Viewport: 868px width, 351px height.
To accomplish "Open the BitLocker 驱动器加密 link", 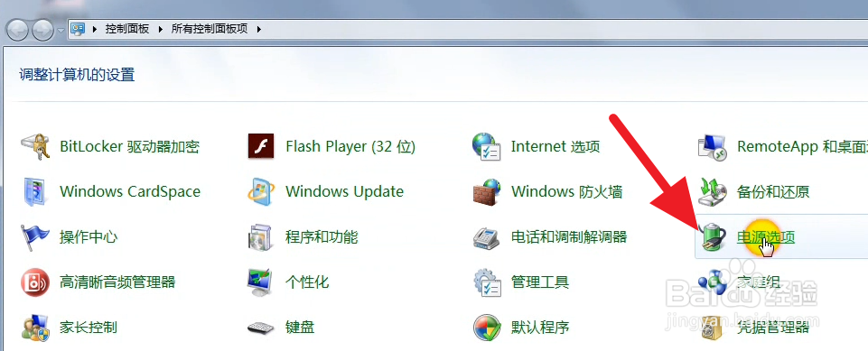I will tap(129, 146).
